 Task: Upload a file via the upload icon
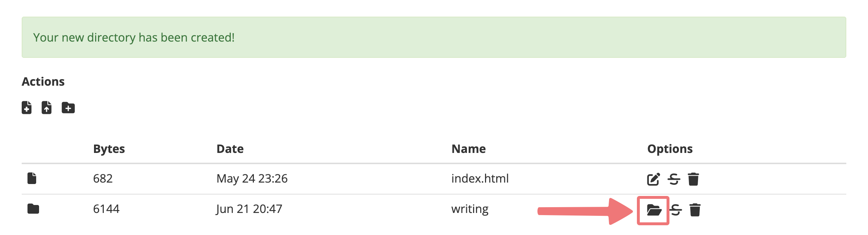pyautogui.click(x=47, y=107)
